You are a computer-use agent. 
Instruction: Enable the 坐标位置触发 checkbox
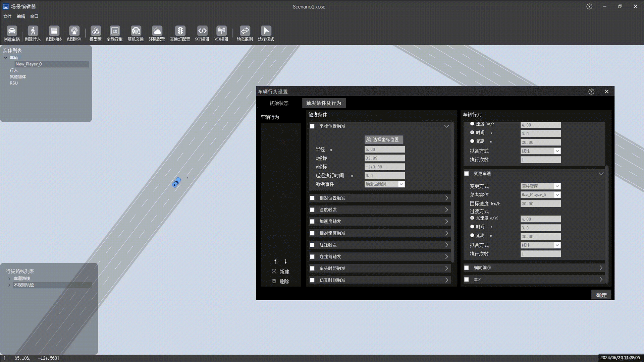(x=312, y=126)
